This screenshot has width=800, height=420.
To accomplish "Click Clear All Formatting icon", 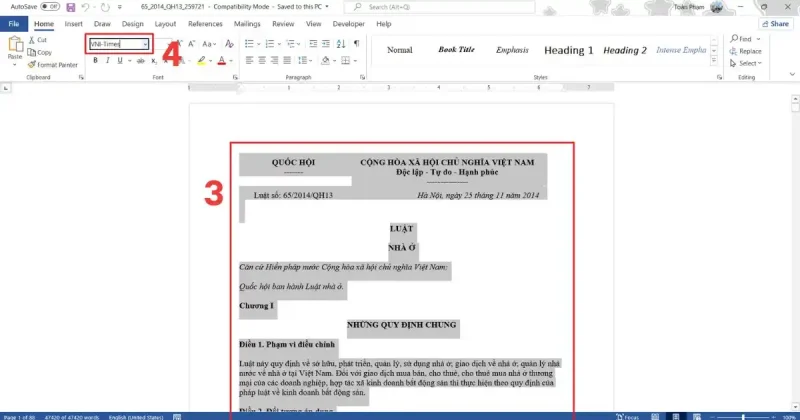I will 229,44.
